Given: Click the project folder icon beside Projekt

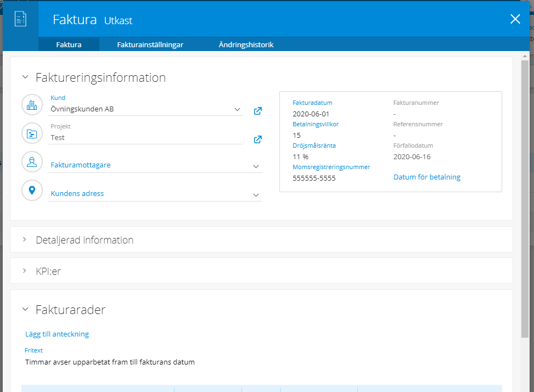Looking at the screenshot, I should pyautogui.click(x=32, y=133).
